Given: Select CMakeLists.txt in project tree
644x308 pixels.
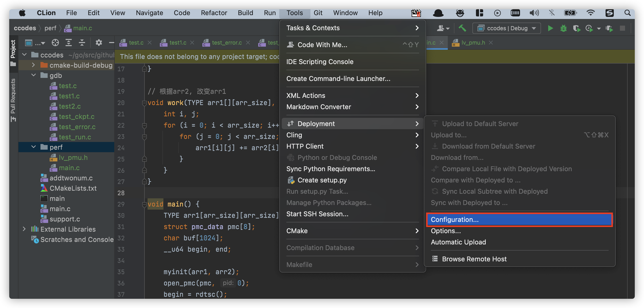Looking at the screenshot, I should (73, 188).
